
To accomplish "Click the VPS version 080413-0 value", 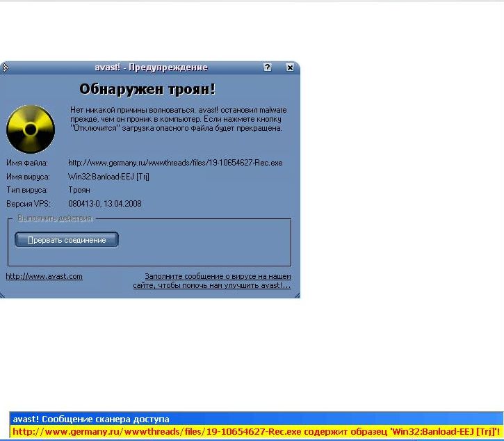I will click(105, 204).
